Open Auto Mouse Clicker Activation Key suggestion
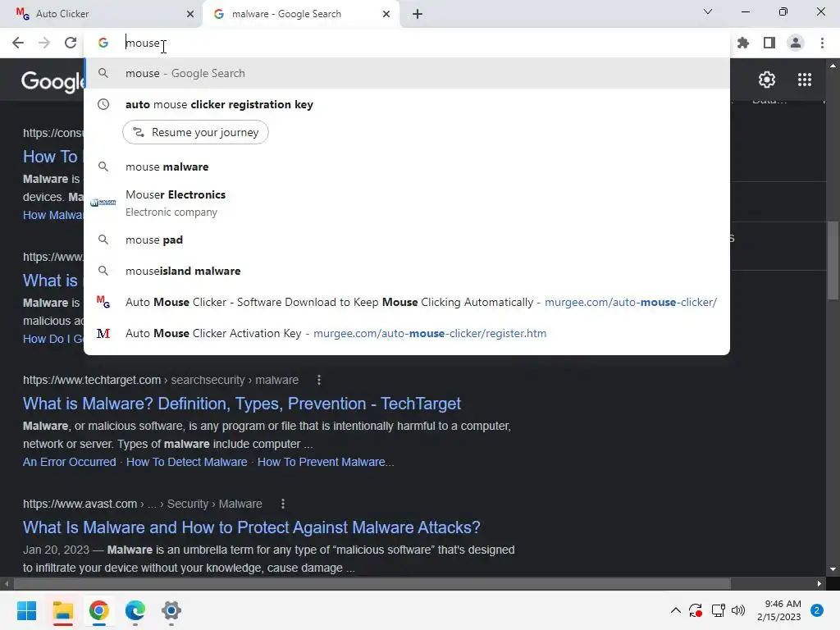 click(x=407, y=333)
